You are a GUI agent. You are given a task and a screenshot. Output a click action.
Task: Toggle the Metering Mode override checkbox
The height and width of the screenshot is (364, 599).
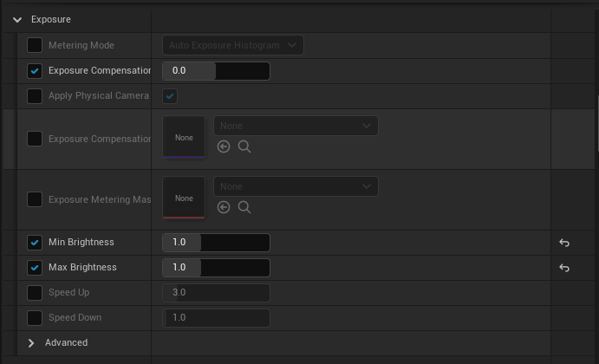[35, 45]
